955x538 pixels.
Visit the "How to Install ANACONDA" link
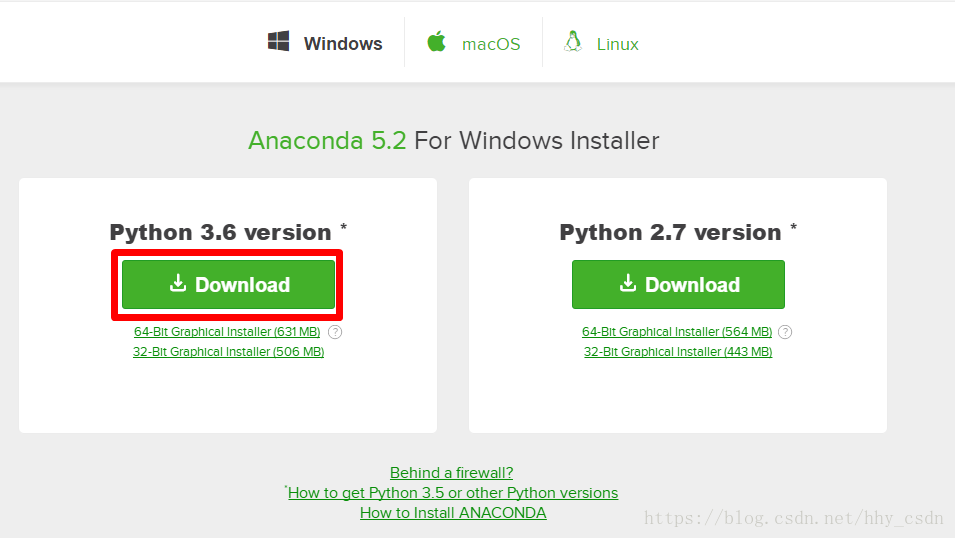(x=453, y=513)
